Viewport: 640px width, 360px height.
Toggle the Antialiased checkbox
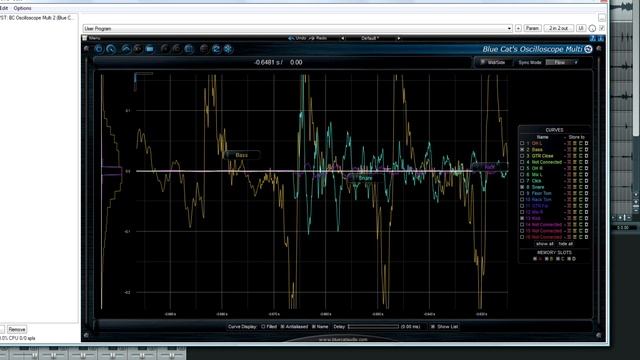[x=282, y=327]
